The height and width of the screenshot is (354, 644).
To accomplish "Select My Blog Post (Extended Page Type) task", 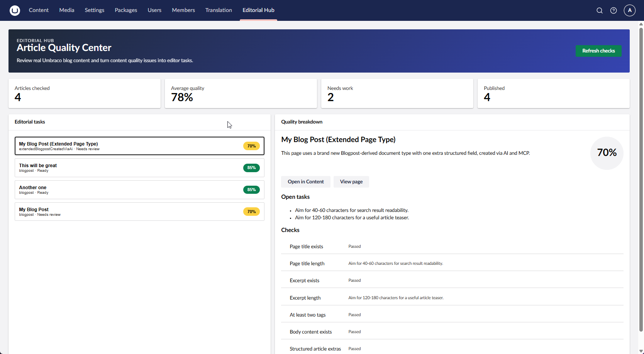I will coord(139,146).
